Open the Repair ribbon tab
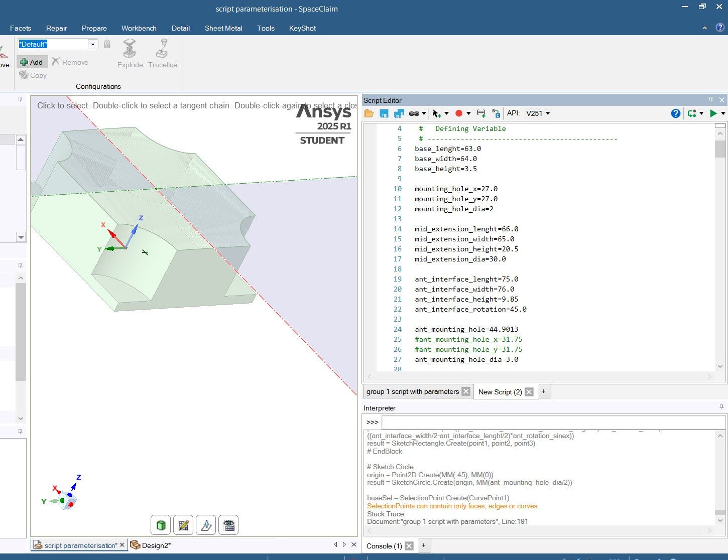Viewport: 728px width, 560px height. pos(57,28)
